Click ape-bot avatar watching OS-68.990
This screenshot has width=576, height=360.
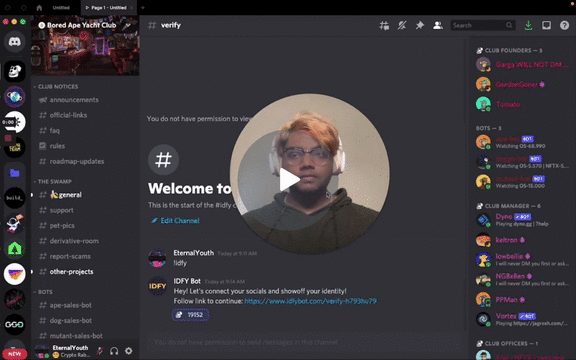click(483, 142)
